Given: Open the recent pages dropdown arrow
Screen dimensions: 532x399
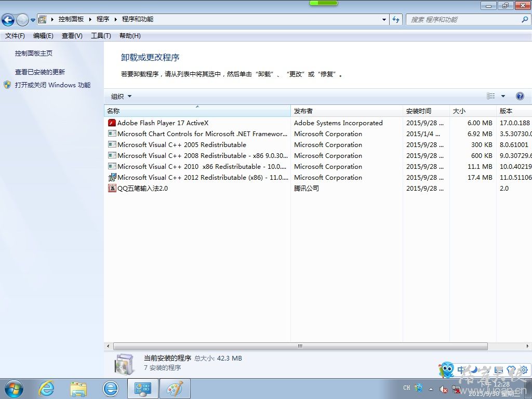Looking at the screenshot, I should [33, 20].
